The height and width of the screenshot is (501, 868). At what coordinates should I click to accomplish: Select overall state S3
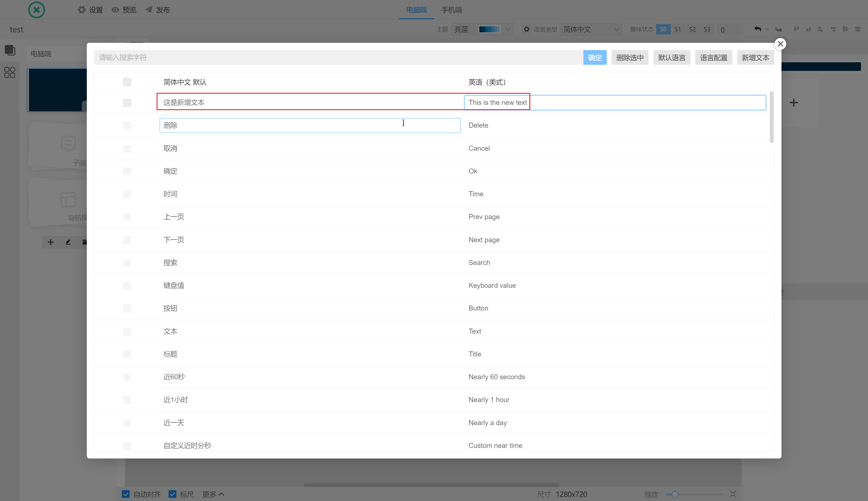[x=707, y=29]
